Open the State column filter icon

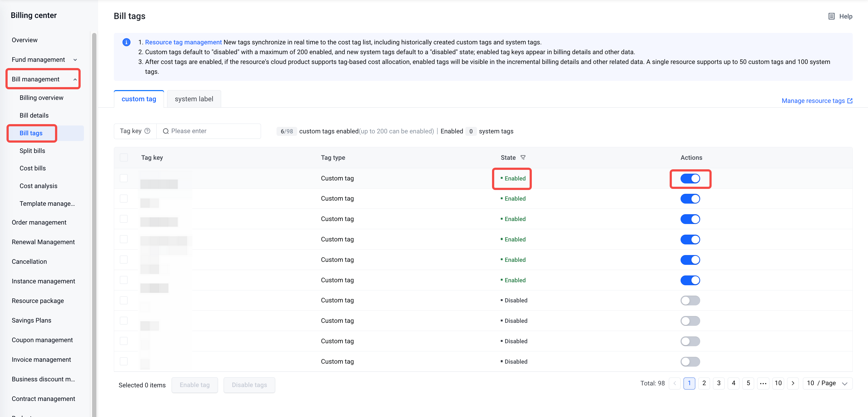(x=523, y=158)
